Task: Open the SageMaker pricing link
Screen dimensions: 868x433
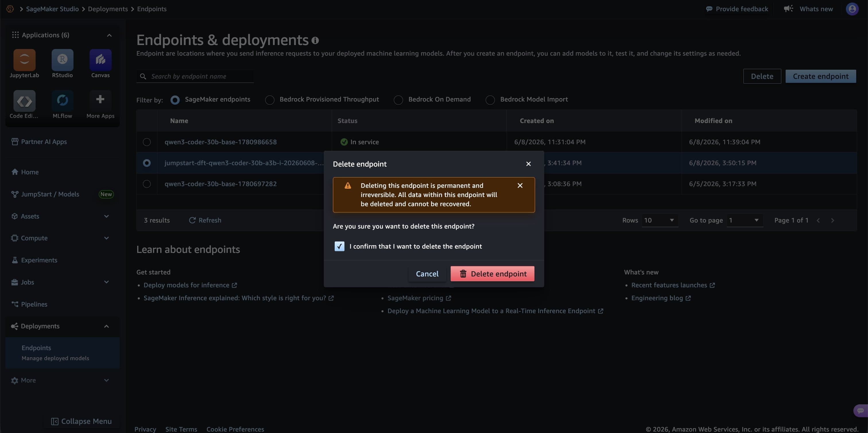Action: click(419, 298)
